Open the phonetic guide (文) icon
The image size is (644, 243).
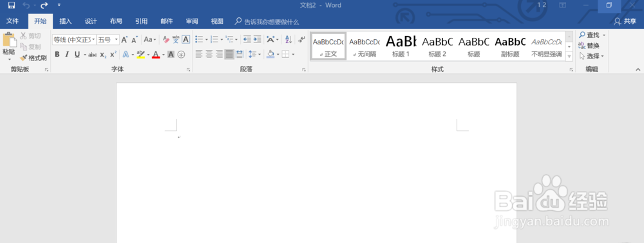click(176, 40)
